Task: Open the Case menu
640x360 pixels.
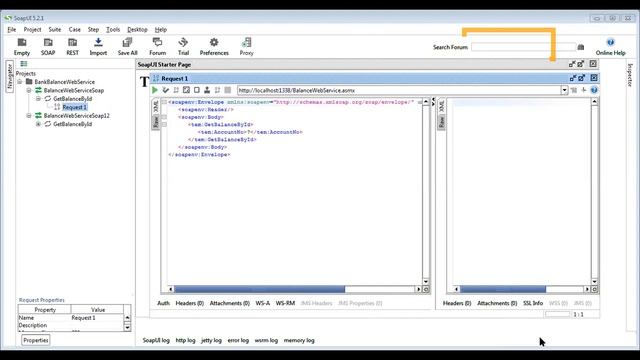Action: click(74, 29)
